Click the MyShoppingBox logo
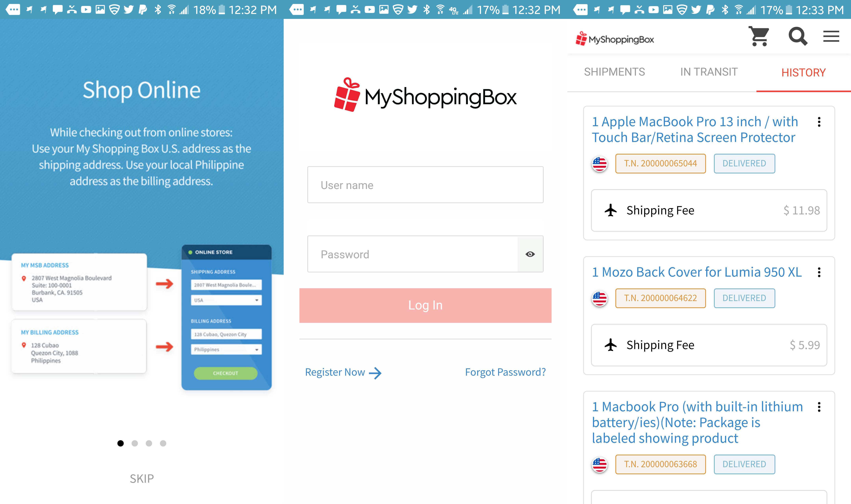The width and height of the screenshot is (851, 504). coord(615,39)
